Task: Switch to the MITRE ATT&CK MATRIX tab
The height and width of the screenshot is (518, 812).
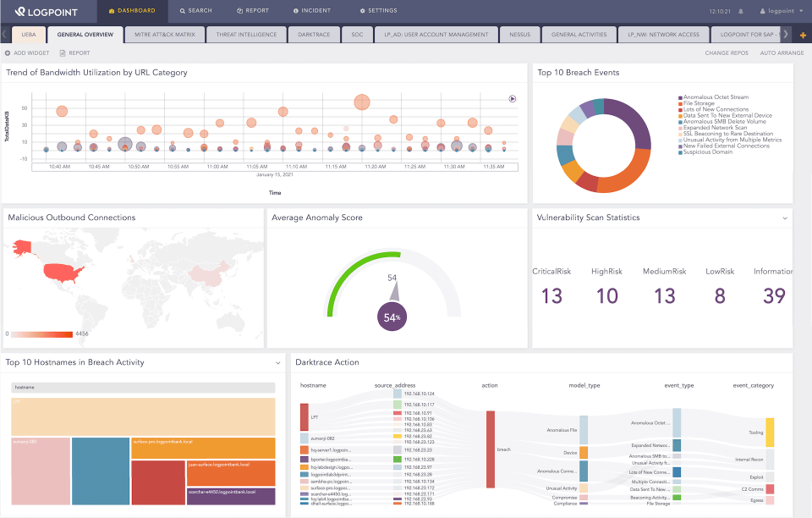Action: point(165,34)
